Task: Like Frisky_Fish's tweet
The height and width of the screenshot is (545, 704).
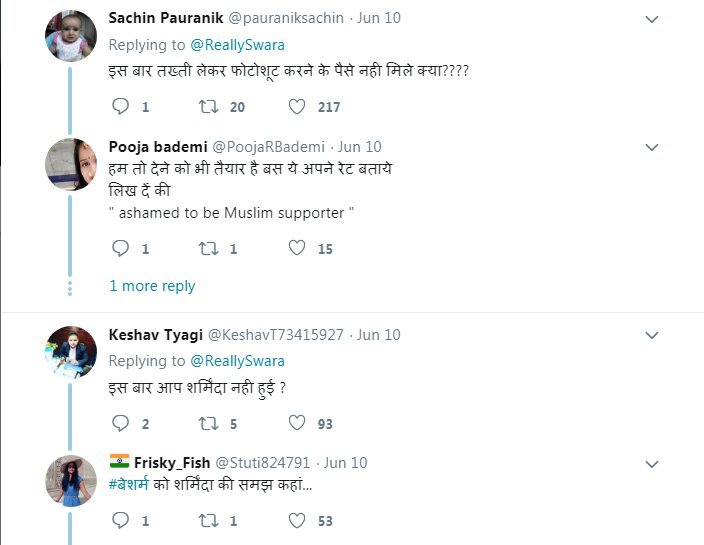Action: coord(297,521)
